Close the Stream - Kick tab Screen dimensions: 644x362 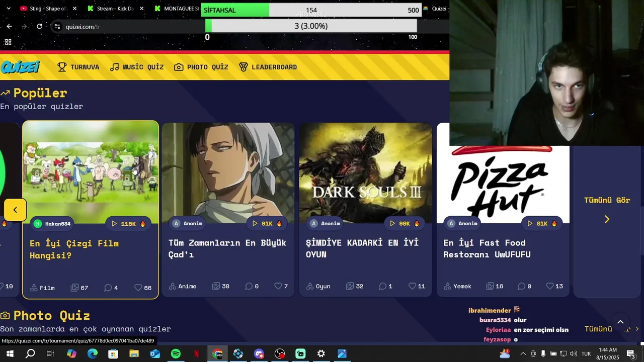click(x=141, y=9)
